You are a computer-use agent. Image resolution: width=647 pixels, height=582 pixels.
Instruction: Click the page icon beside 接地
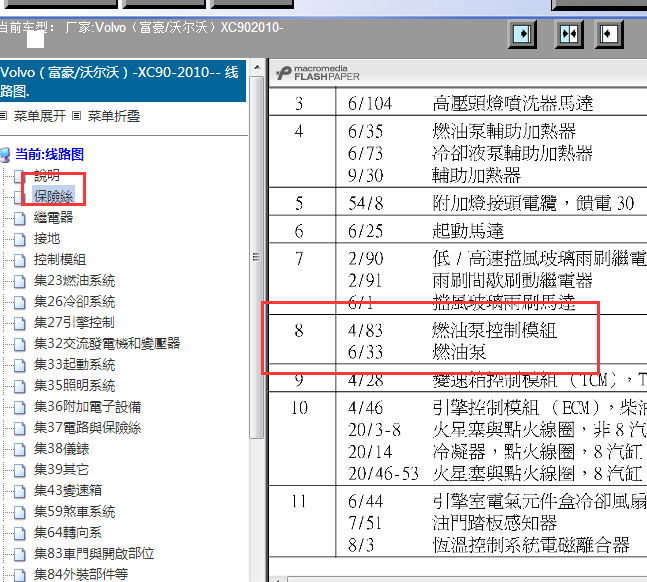pos(19,239)
